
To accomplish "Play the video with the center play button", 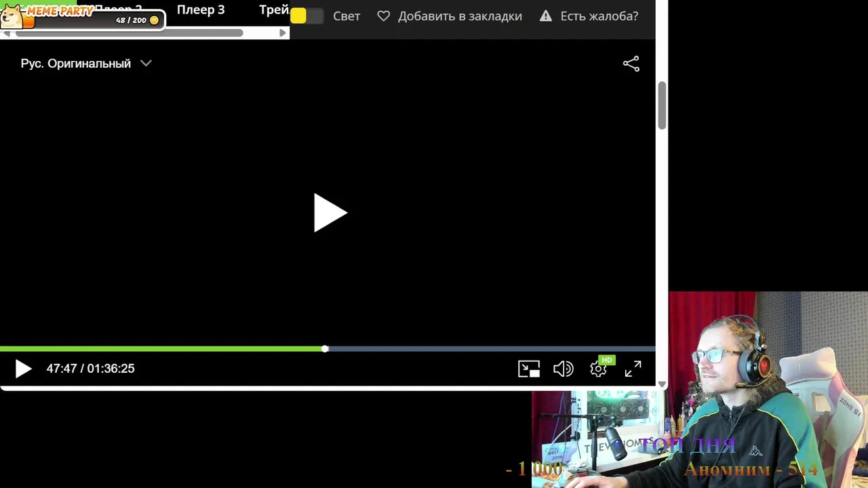I will (330, 213).
